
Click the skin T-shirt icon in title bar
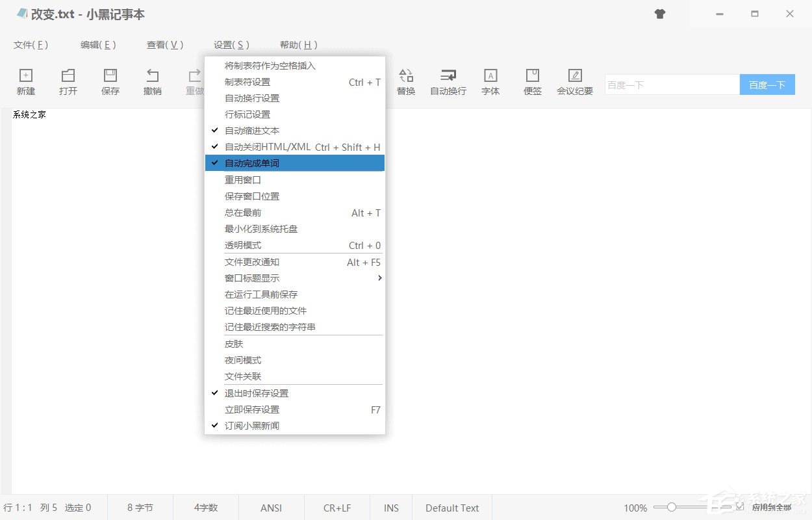tap(660, 14)
